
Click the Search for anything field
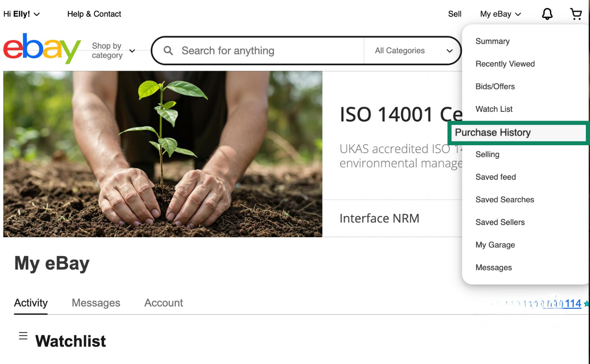[266, 51]
